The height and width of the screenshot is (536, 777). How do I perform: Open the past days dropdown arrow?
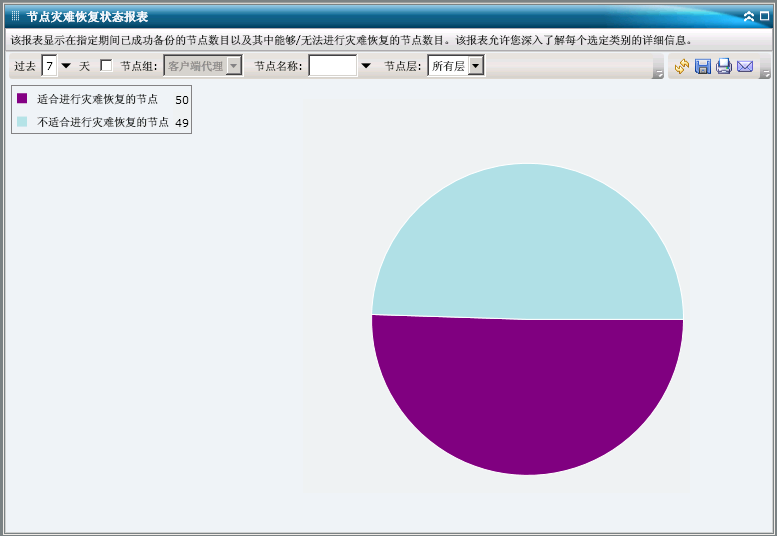tap(66, 66)
